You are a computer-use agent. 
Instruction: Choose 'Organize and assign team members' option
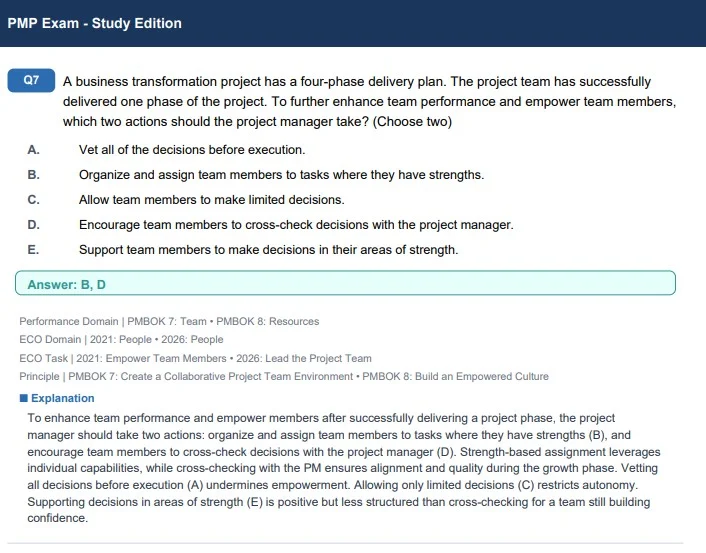(281, 175)
